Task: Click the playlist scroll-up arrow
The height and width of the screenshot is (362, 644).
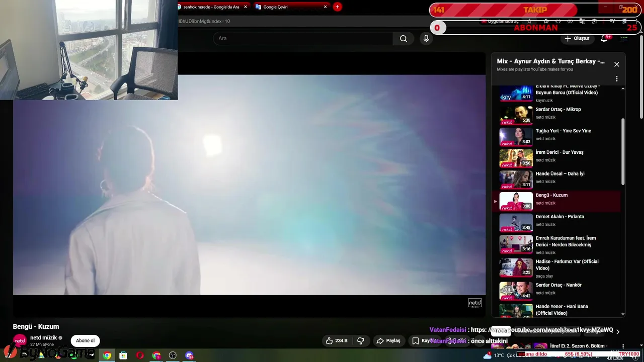Action: coord(623,88)
